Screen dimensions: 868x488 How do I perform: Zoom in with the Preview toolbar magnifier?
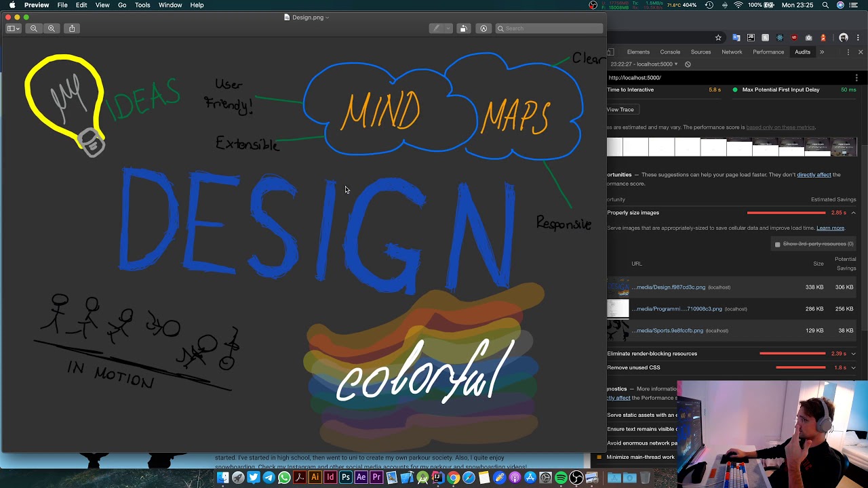pyautogui.click(x=52, y=28)
